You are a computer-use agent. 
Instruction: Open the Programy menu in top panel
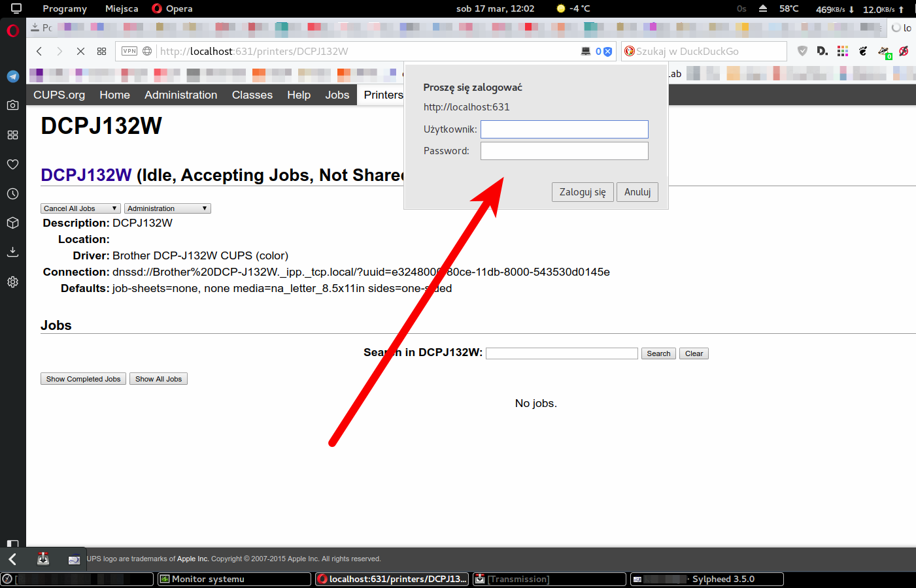coord(65,8)
